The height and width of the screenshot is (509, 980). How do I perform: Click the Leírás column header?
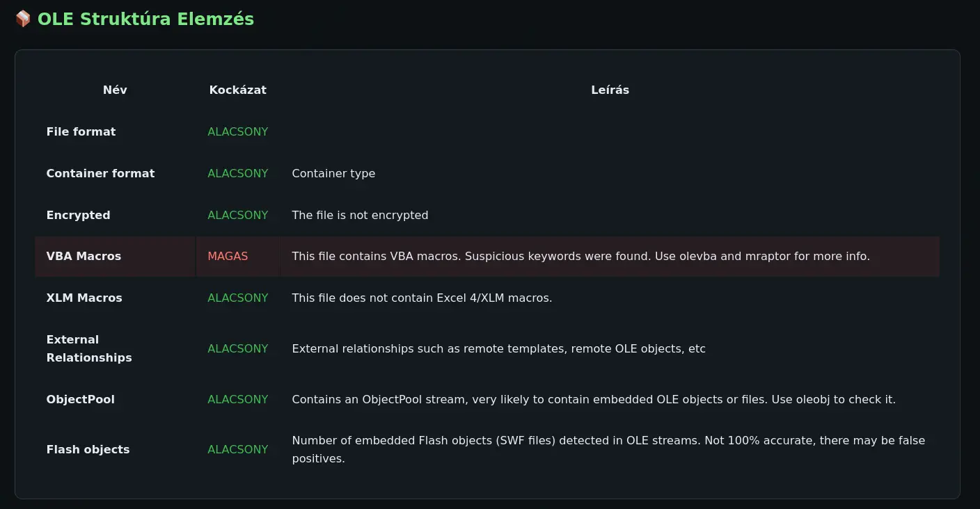610,90
